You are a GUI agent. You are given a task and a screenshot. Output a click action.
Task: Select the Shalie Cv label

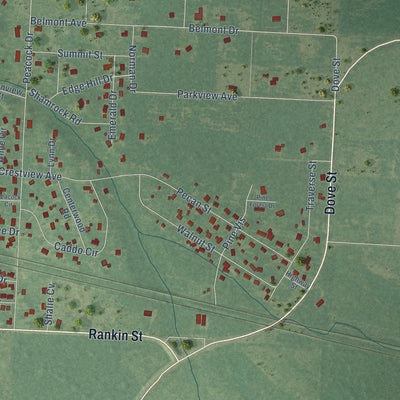click(x=49, y=304)
